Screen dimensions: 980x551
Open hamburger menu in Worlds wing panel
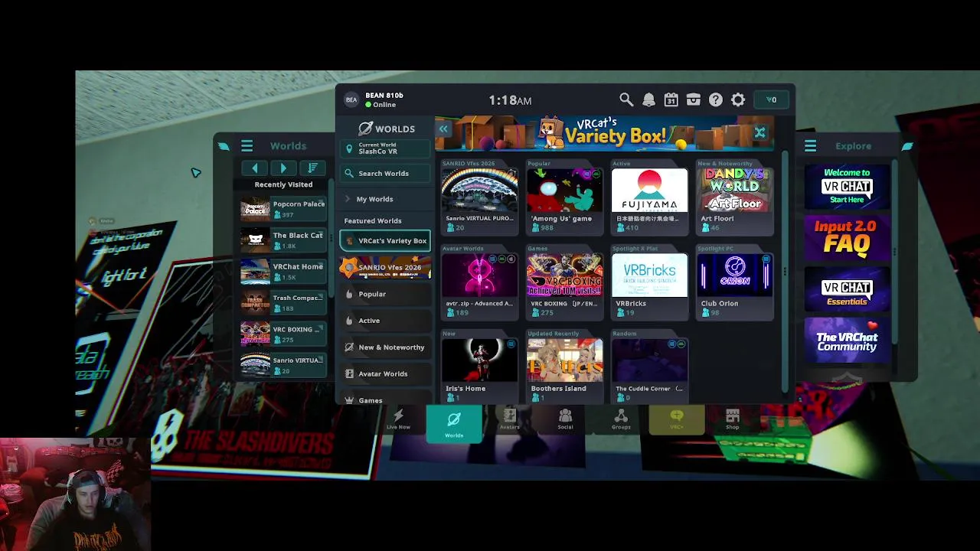(x=247, y=145)
